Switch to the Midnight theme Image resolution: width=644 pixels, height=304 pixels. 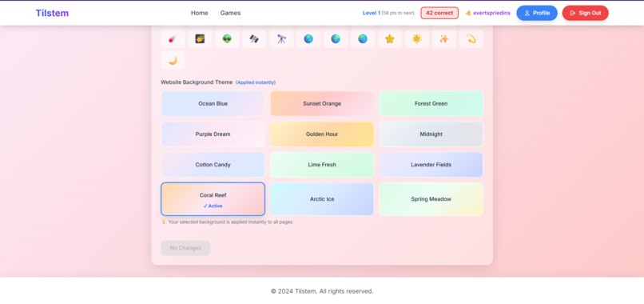431,134
